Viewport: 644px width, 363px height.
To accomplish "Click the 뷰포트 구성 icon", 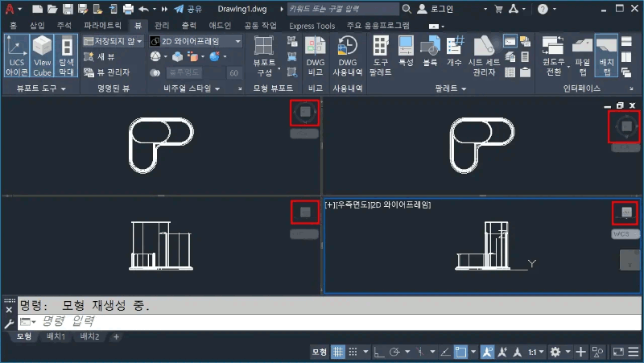I will click(264, 55).
